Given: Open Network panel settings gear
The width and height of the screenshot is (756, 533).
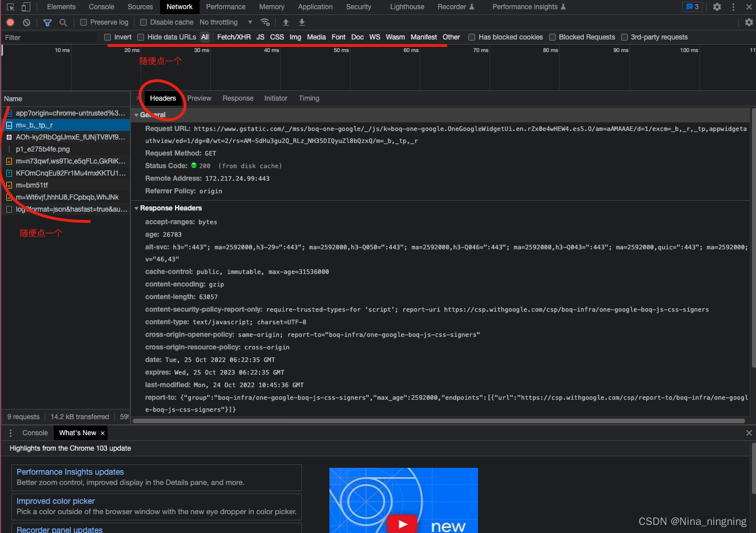Looking at the screenshot, I should click(749, 22).
